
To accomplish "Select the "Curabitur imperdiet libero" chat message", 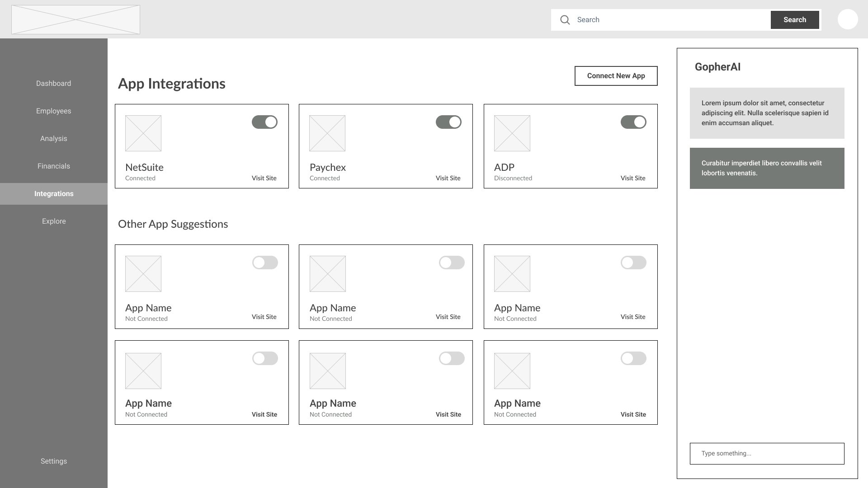I will point(767,168).
